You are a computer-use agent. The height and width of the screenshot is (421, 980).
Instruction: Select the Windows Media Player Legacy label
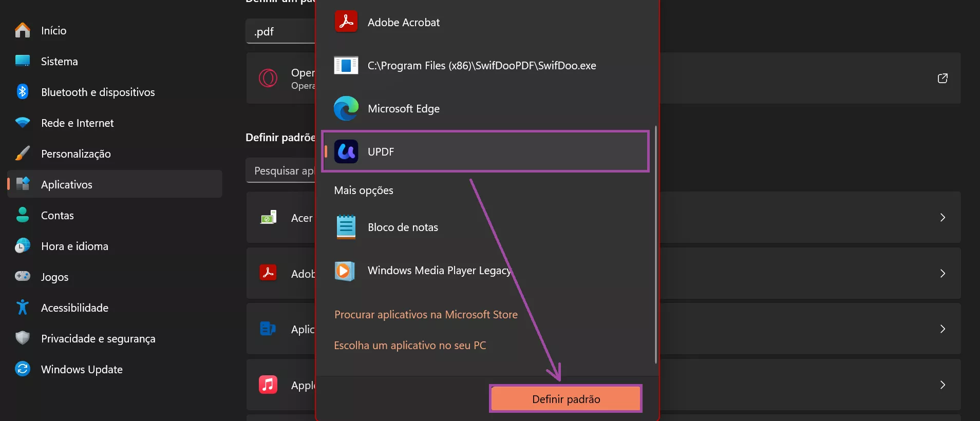point(439,271)
